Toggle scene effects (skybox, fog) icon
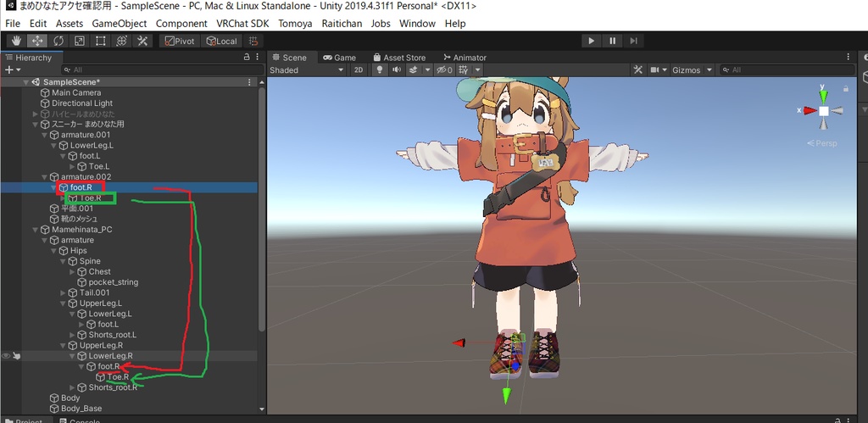Image resolution: width=868 pixels, height=423 pixels. tap(413, 70)
